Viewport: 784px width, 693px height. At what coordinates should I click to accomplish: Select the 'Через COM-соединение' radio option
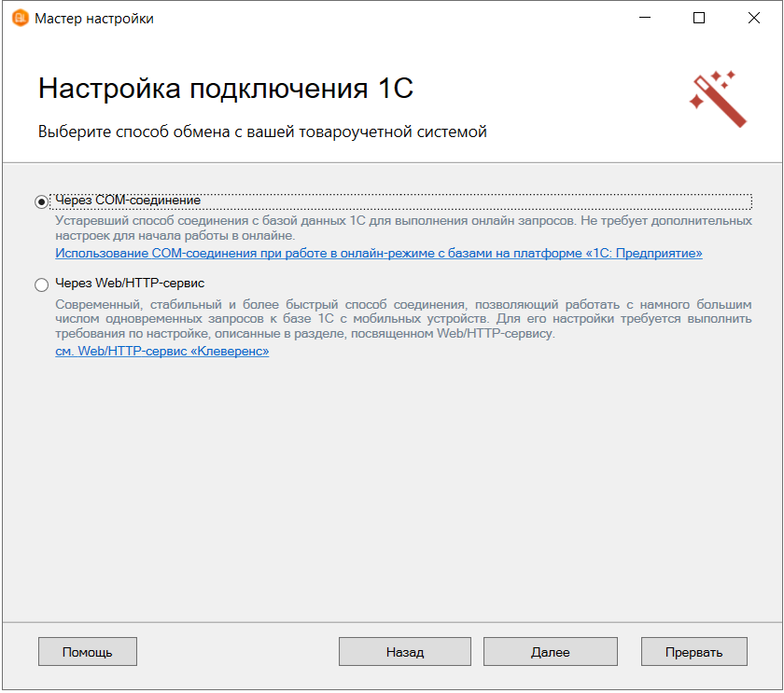coord(42,201)
